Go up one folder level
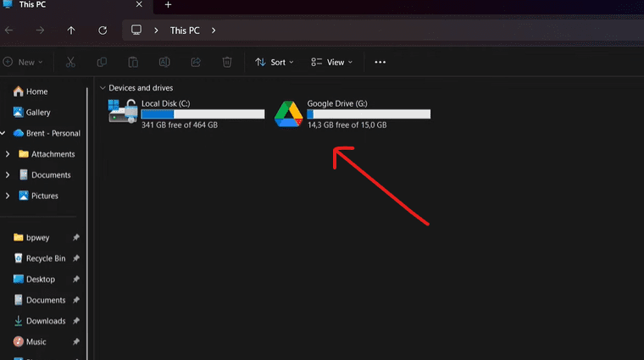 tap(71, 30)
